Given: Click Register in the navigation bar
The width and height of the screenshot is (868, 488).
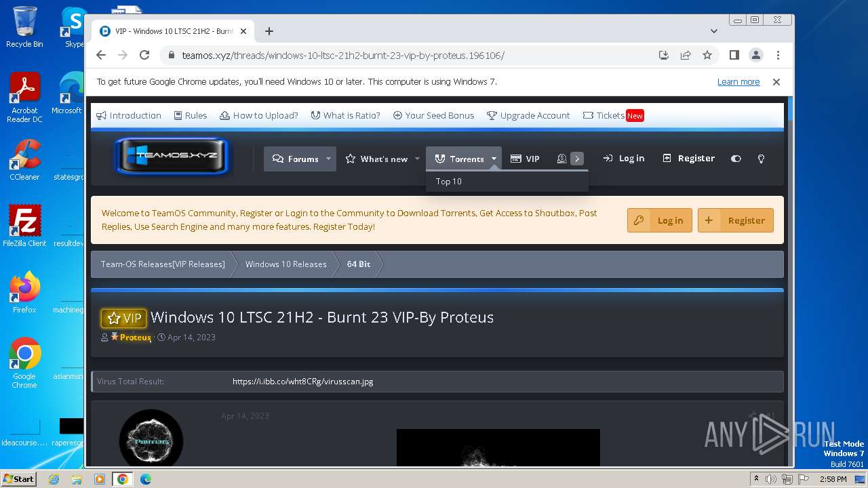Looking at the screenshot, I should [688, 158].
